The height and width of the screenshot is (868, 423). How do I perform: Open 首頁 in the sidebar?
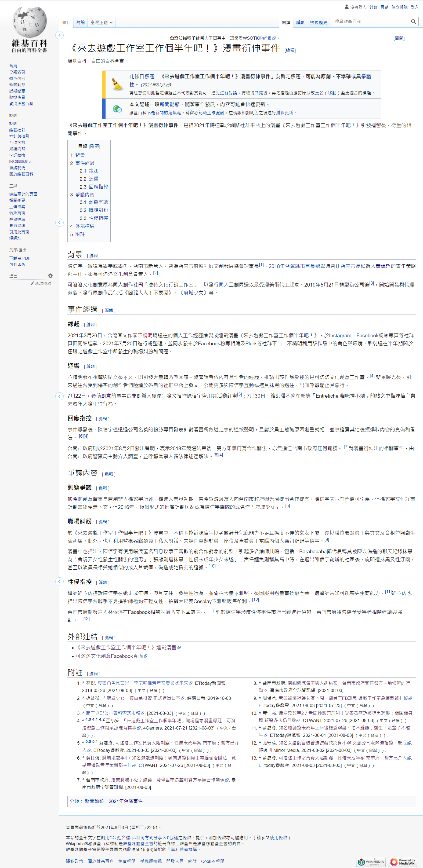13,66
